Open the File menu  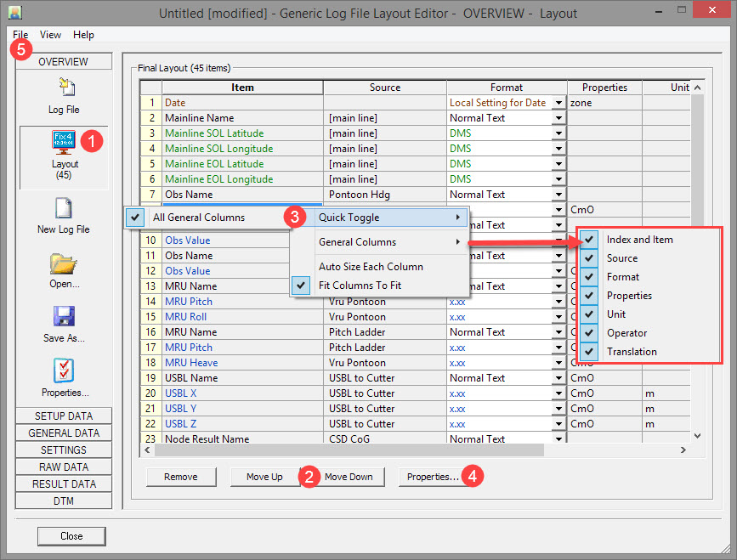click(x=20, y=35)
